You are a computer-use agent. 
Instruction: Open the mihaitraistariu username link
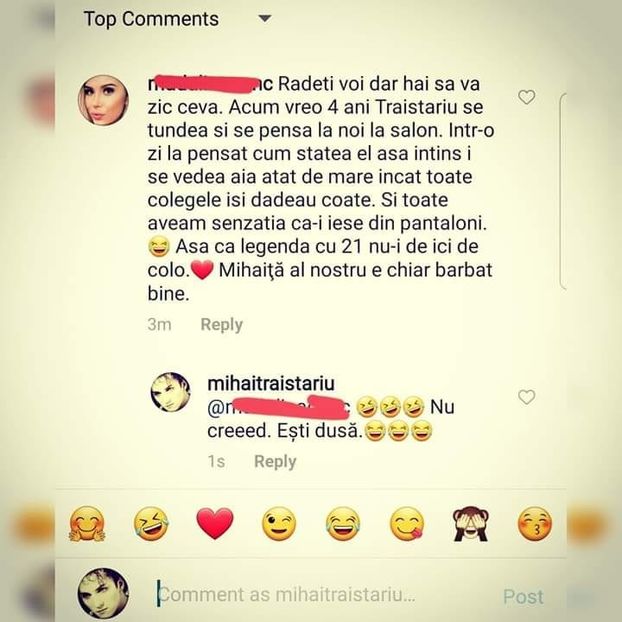pos(271,383)
